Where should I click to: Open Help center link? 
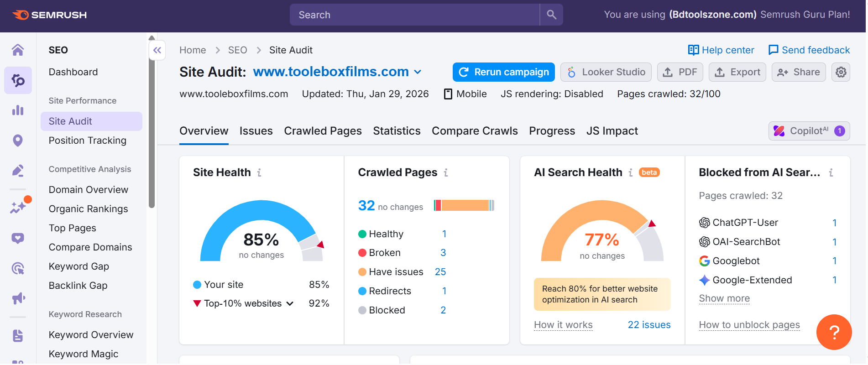click(x=722, y=50)
